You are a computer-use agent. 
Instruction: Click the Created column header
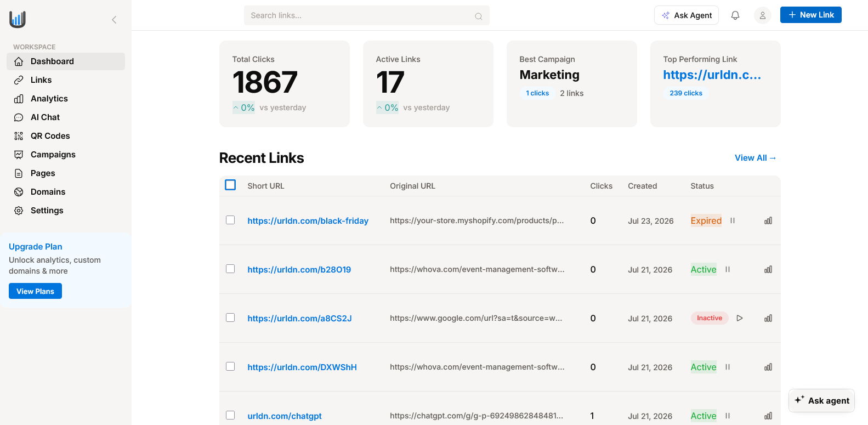[642, 186]
